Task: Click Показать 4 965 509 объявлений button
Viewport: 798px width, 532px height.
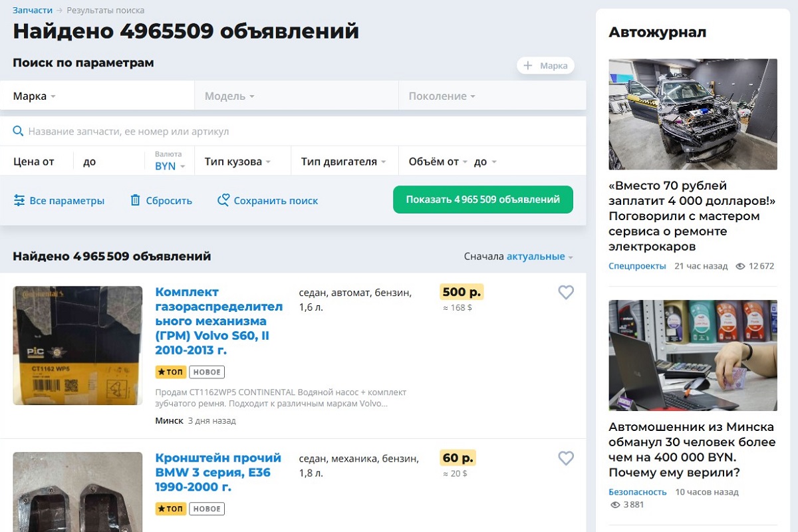Action: coord(483,199)
